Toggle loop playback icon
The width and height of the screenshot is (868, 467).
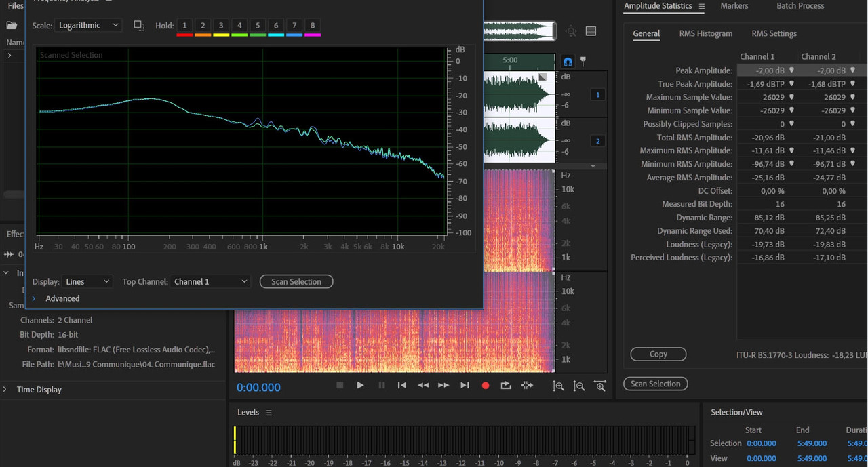506,386
